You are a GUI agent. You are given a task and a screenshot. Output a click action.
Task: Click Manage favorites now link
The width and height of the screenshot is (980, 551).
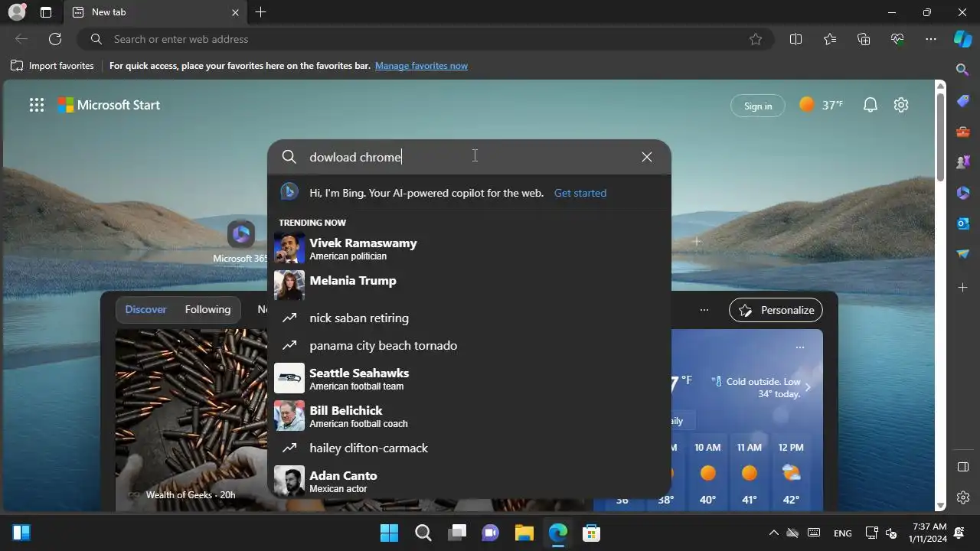[421, 66]
